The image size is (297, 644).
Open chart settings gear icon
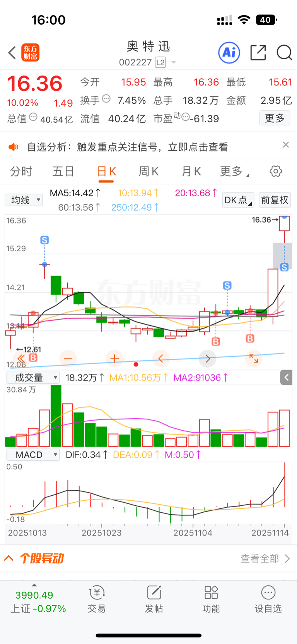tap(276, 171)
